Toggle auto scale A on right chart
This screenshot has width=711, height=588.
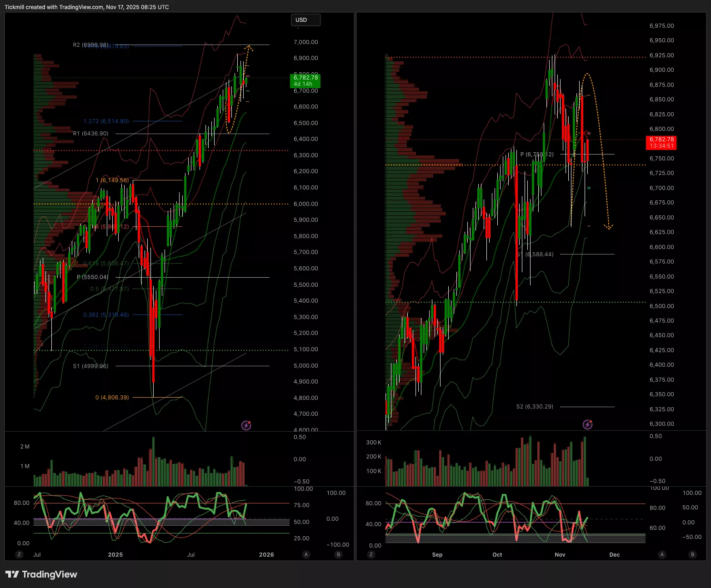point(662,554)
